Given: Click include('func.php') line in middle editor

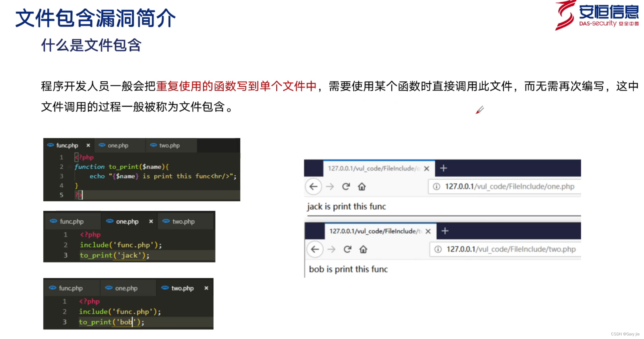Looking at the screenshot, I should [121, 245].
